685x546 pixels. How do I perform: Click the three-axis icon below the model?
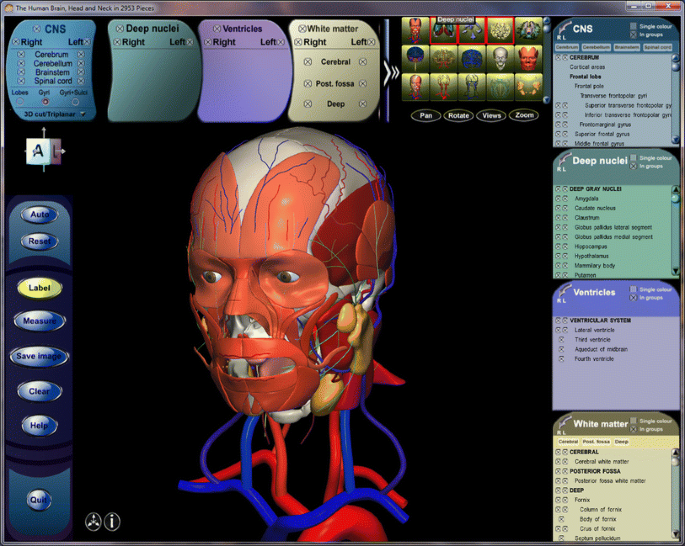pos(93,522)
